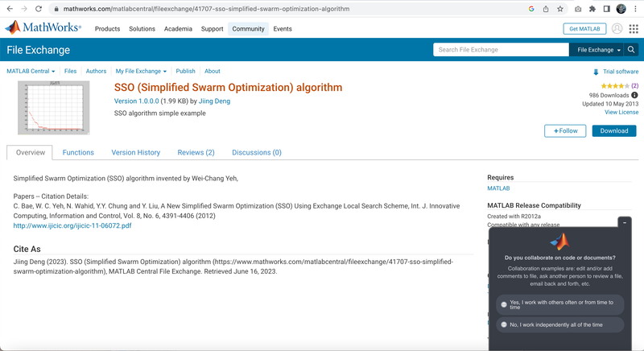644x351 pixels.
Task: Click the downloads info icon
Action: pos(634,95)
